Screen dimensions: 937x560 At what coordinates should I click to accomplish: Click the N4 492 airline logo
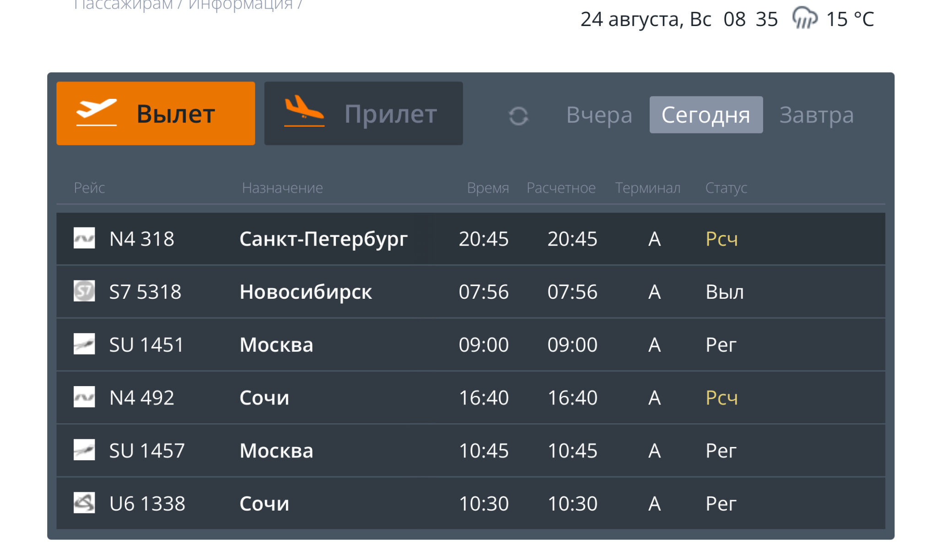[x=84, y=397]
